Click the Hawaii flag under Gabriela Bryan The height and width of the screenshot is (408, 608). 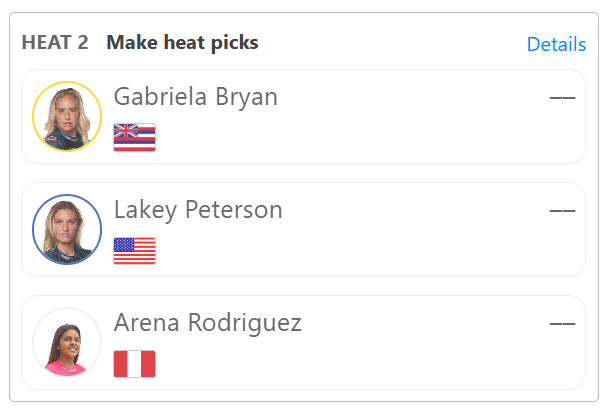click(x=135, y=137)
